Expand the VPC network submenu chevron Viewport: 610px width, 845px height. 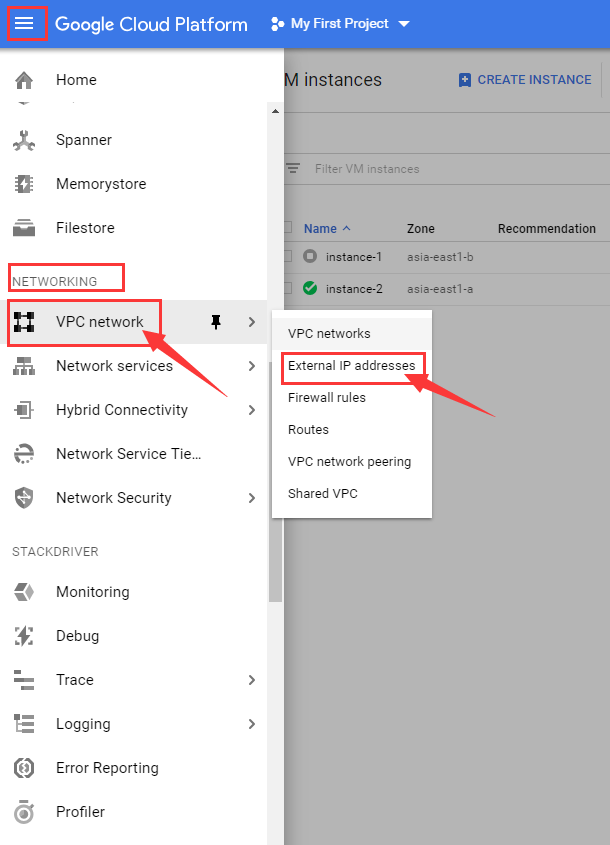point(252,322)
